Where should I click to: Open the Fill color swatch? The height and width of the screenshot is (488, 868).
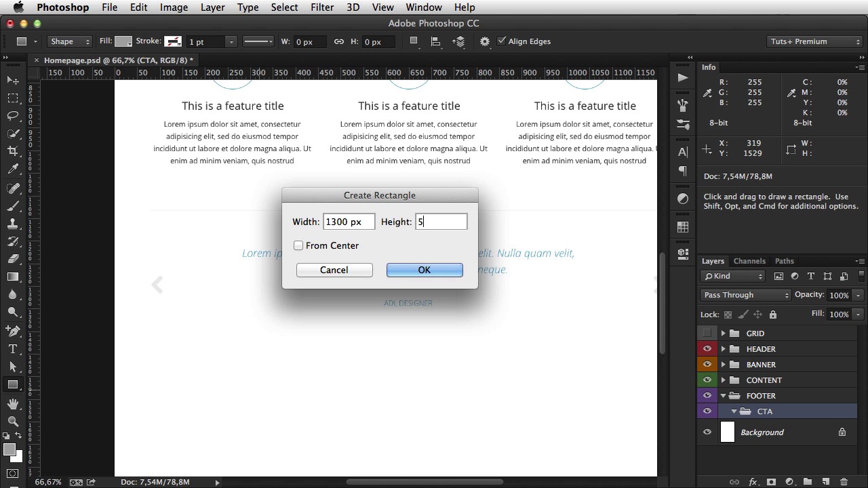point(123,41)
